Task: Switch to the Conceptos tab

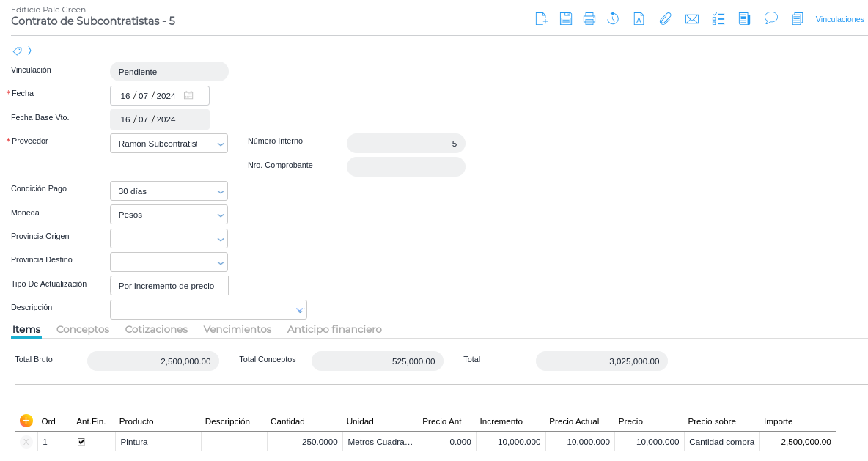Action: 83,330
